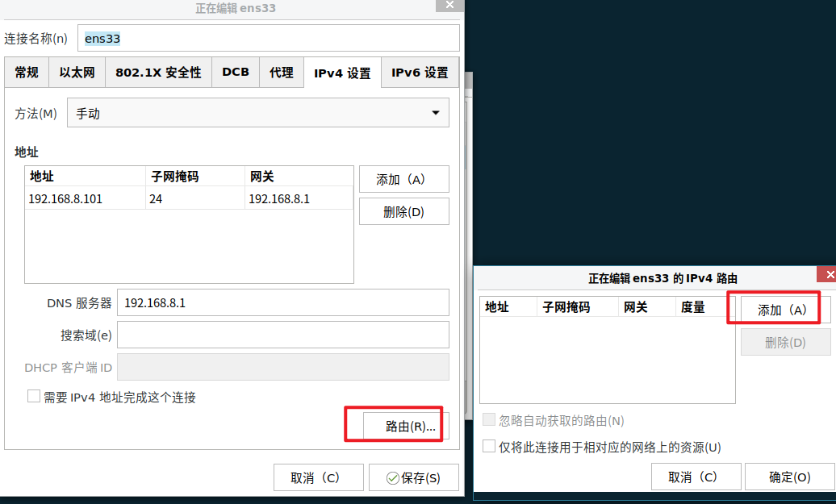The image size is (836, 504).
Task: Toggle ' 需要 IPv4 地址完成这个连接' checkbox
Action: [x=34, y=397]
